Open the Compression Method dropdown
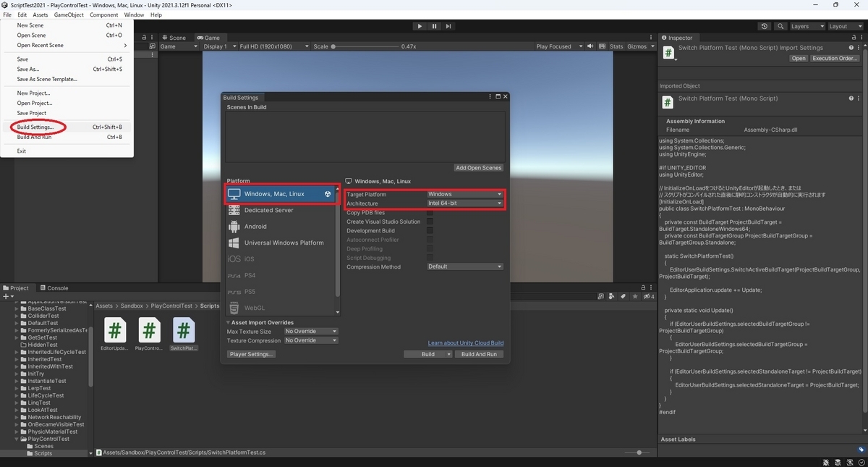Screen dimensions: 868x467 point(464,266)
